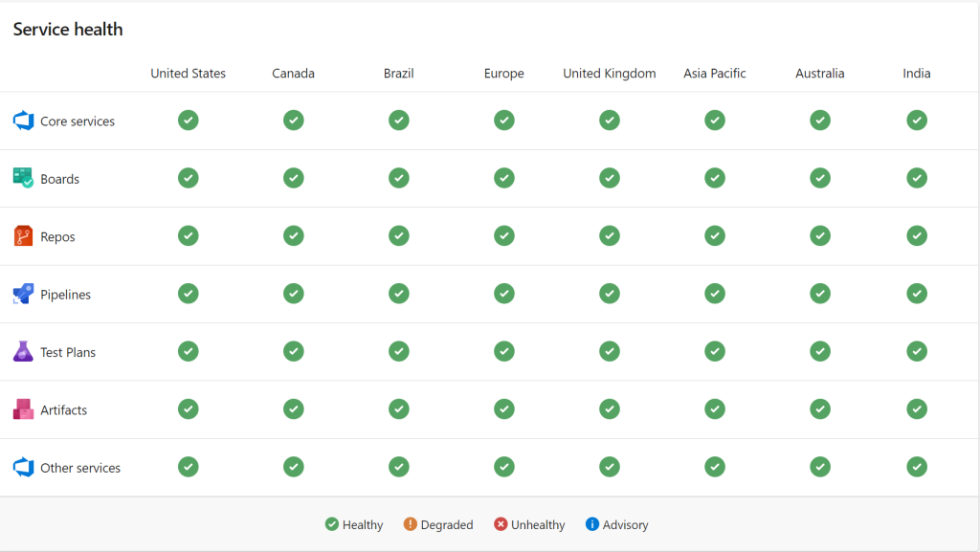Click the healthy status for Boards in Canada
Screen dimensions: 980x552
coord(293,178)
